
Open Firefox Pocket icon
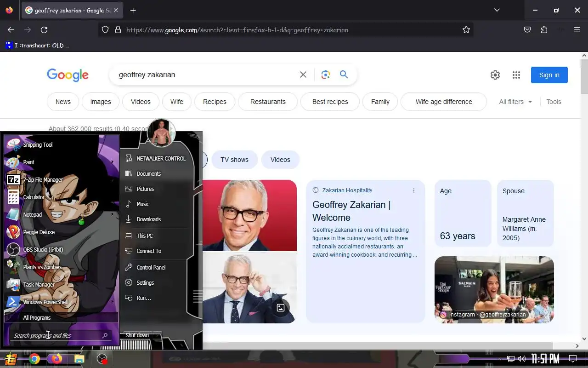click(x=527, y=29)
